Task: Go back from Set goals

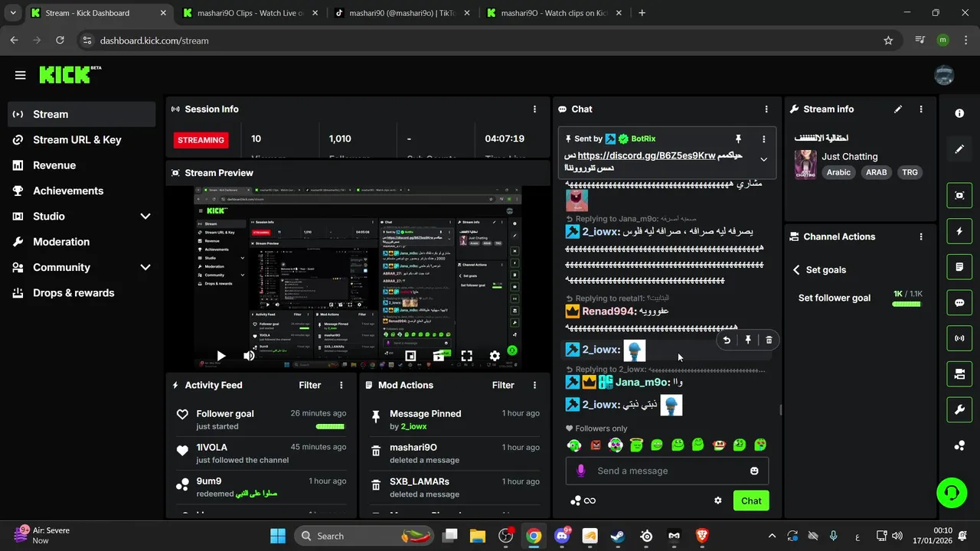Action: pos(796,270)
